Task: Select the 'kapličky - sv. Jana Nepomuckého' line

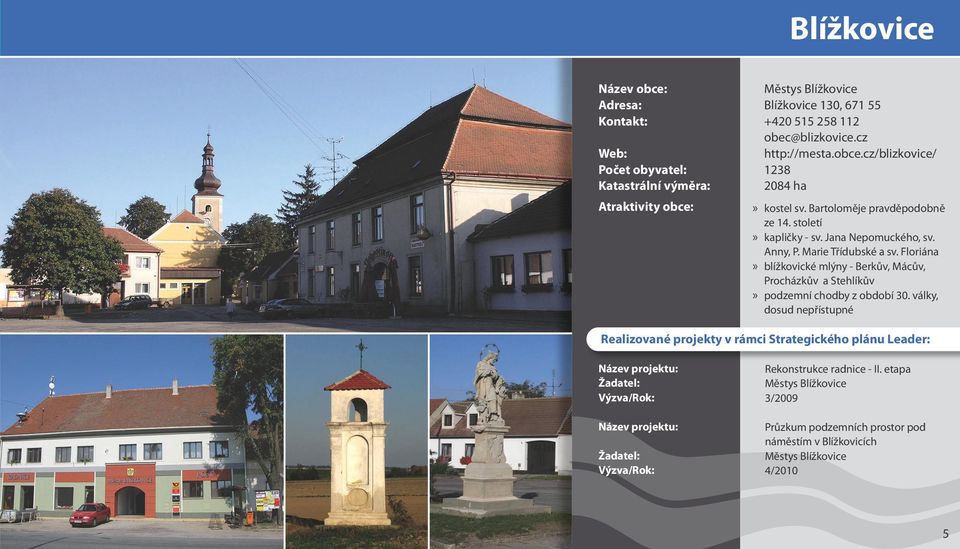Action: click(x=849, y=237)
